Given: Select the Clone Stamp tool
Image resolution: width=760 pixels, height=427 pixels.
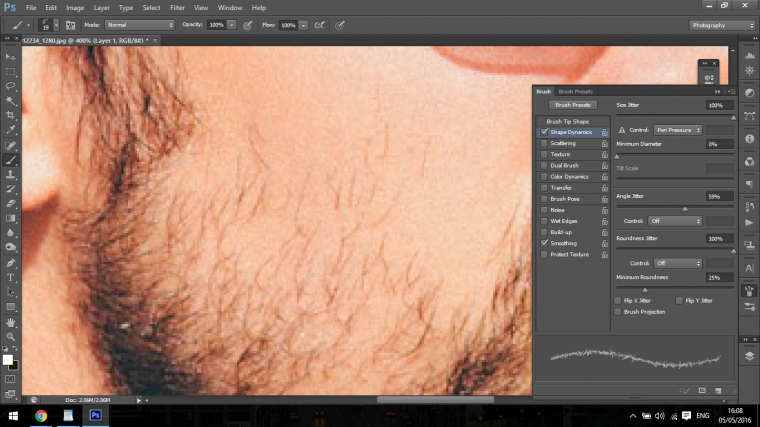Looking at the screenshot, I should coord(10,174).
